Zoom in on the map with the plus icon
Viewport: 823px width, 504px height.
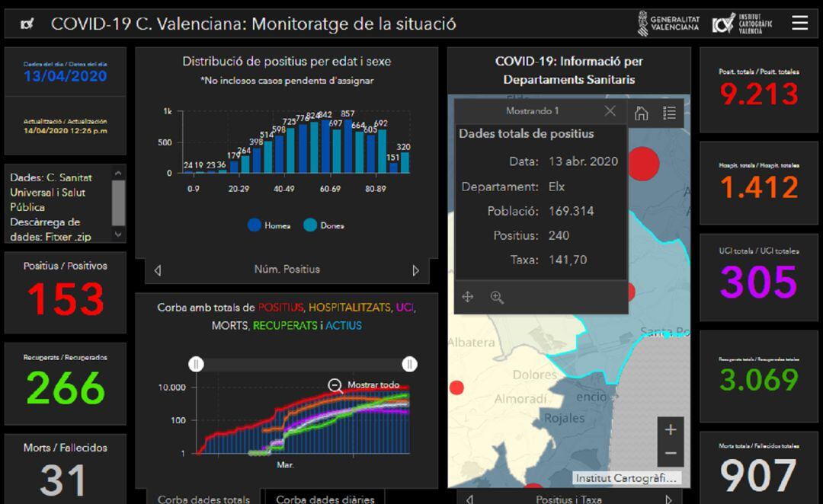coord(670,429)
